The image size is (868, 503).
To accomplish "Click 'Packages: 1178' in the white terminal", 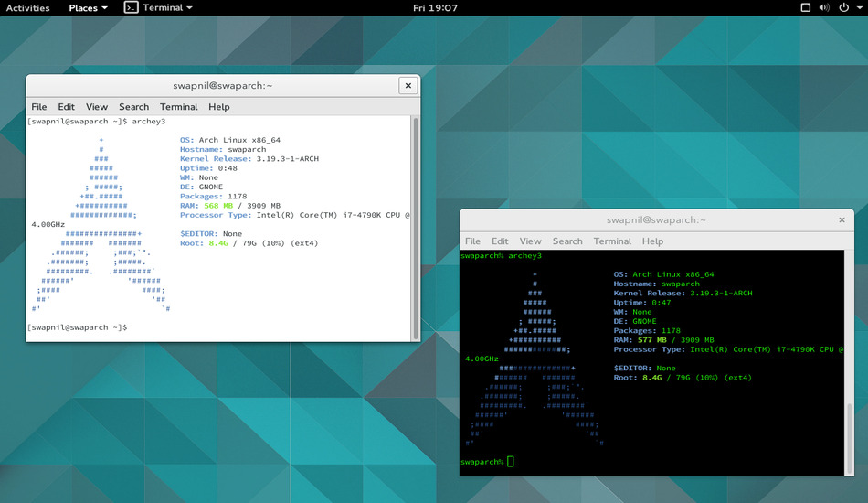I will [x=213, y=196].
